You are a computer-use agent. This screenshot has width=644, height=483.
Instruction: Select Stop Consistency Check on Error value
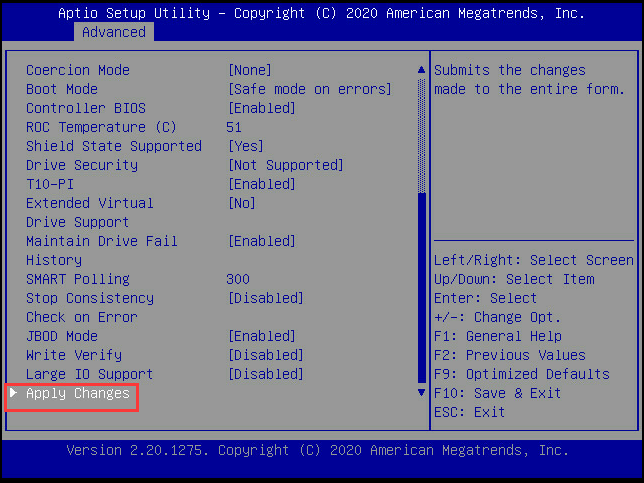pyautogui.click(x=265, y=298)
